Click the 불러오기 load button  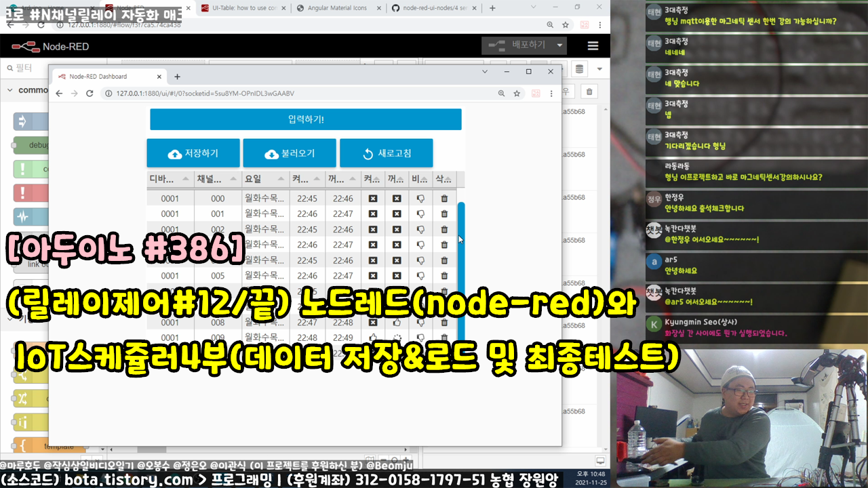(290, 153)
